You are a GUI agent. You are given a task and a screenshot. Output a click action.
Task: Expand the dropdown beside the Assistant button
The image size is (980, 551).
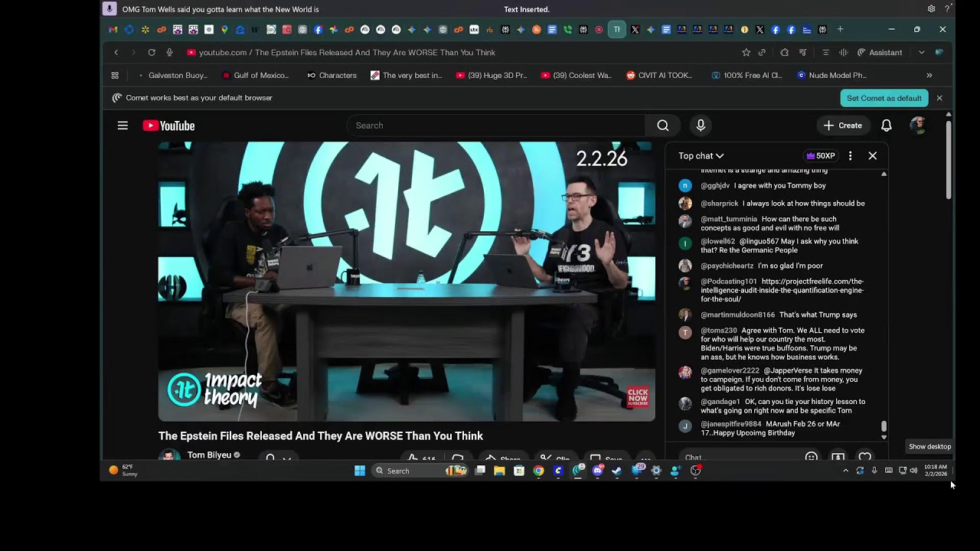pos(921,52)
